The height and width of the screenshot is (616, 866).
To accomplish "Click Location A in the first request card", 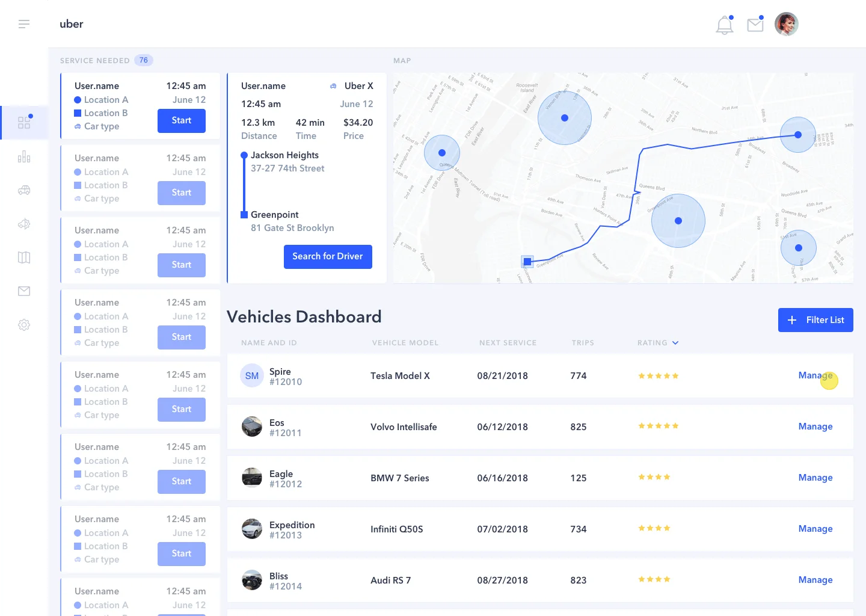I will tap(106, 100).
